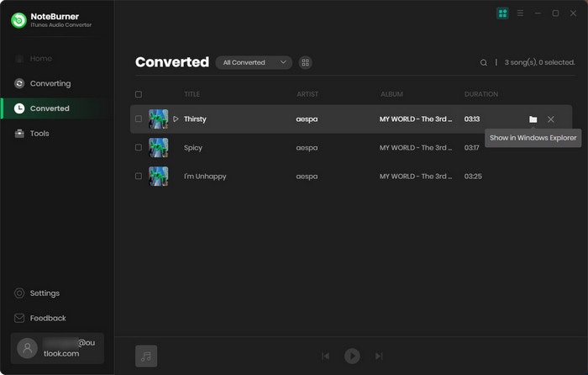Toggle the select-all checkbox in header

(x=139, y=94)
